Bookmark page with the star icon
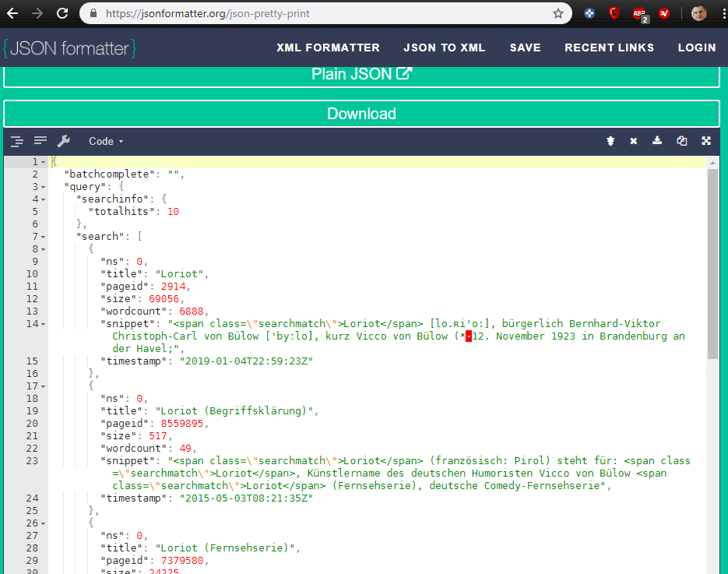728x574 pixels. click(x=558, y=13)
